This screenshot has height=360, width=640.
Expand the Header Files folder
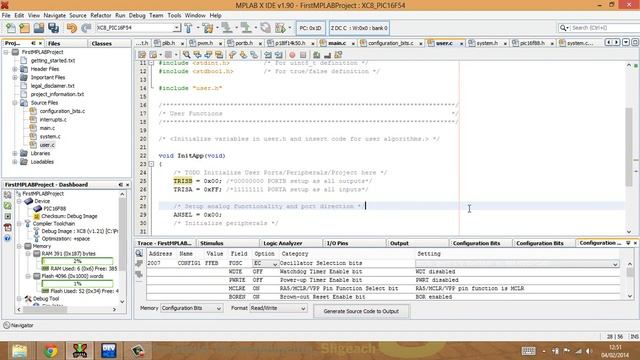pos(15,69)
